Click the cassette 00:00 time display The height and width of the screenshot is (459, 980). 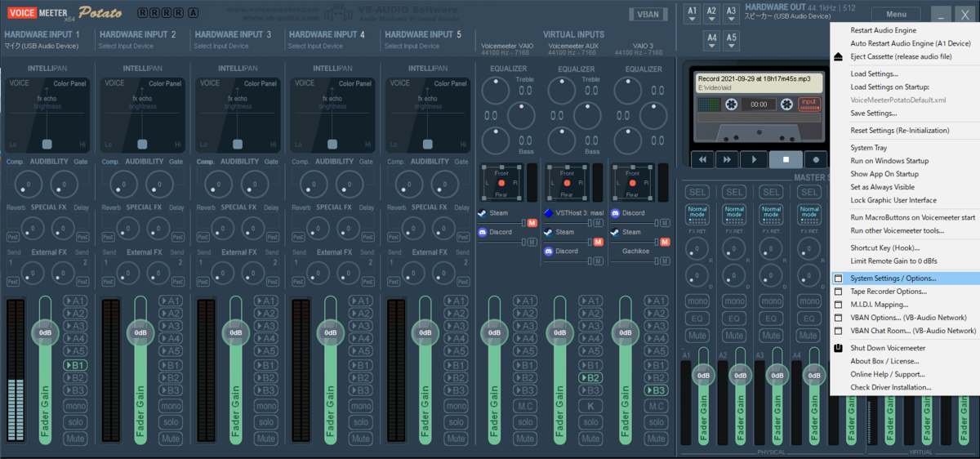[759, 105]
